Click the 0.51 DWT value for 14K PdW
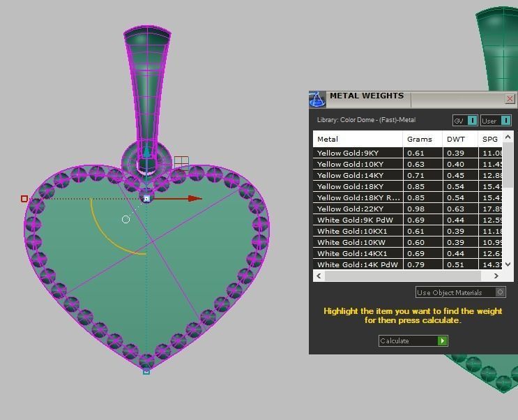The image size is (518, 420). [x=455, y=264]
